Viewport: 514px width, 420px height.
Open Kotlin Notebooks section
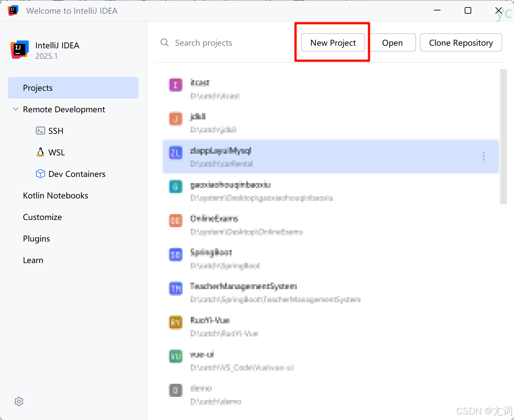coord(56,195)
